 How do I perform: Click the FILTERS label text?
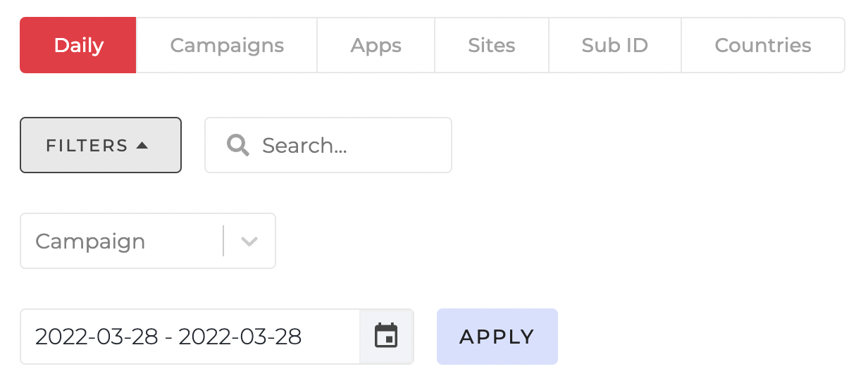(x=87, y=146)
